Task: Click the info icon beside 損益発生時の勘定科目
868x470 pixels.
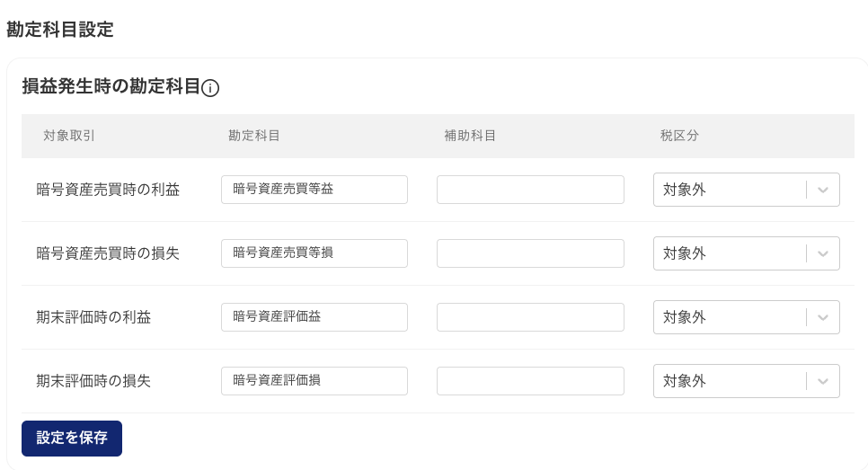Action: (x=211, y=88)
